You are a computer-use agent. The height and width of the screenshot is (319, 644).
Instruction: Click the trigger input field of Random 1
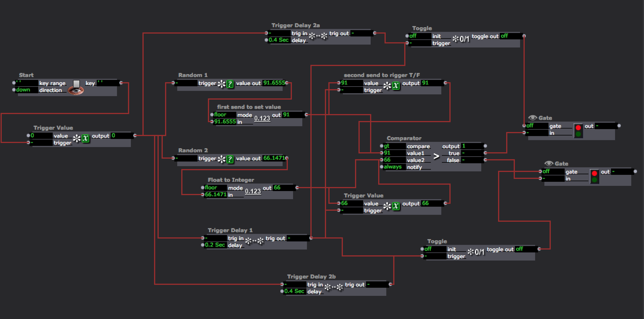point(186,83)
